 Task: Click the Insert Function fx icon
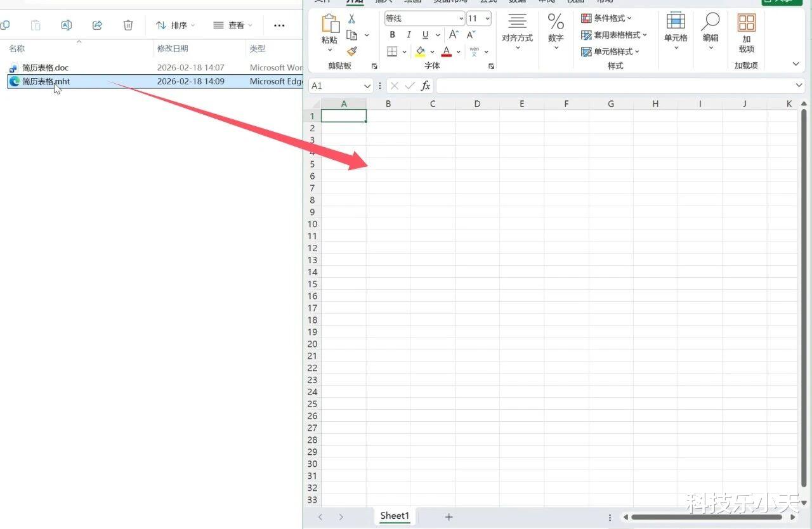[x=426, y=86]
